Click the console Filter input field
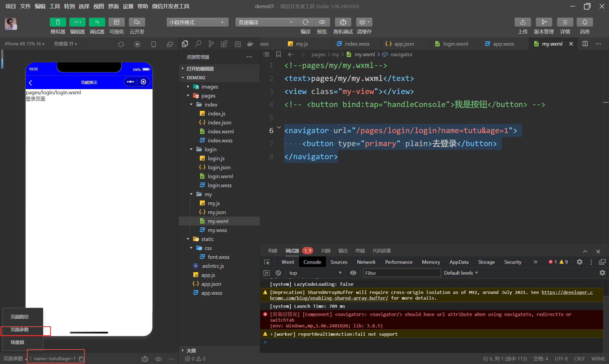609x364 pixels. pyautogui.click(x=402, y=273)
